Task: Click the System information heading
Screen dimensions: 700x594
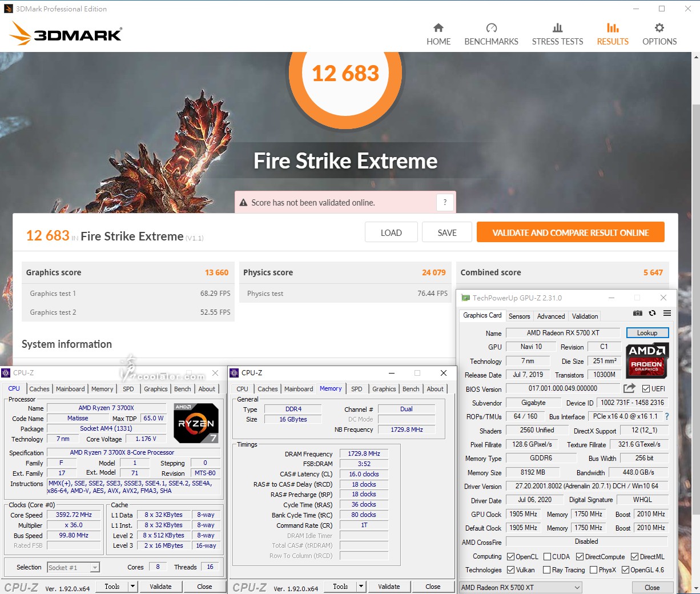Action: pyautogui.click(x=67, y=344)
